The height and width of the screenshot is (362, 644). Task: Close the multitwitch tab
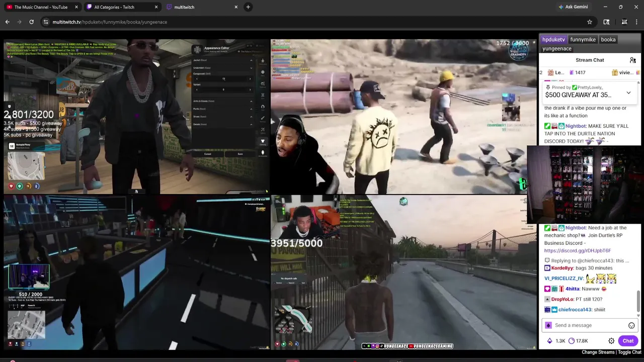[x=236, y=7]
